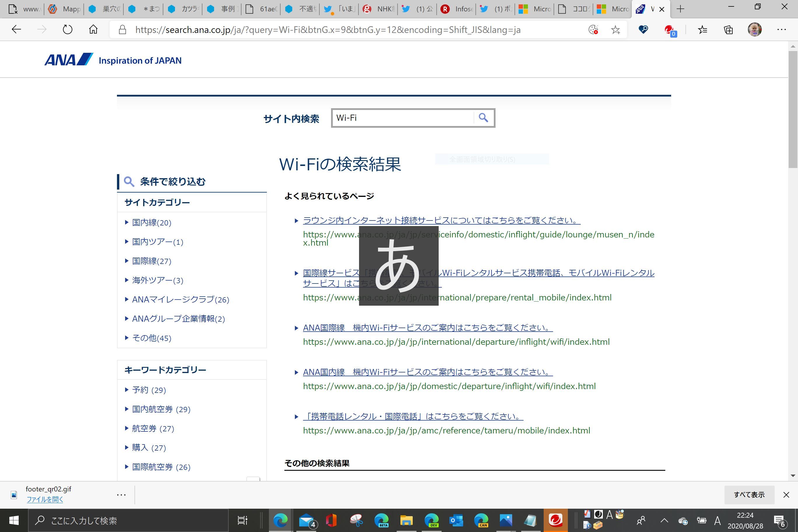Filter results by ANAグループ企業情報(2)
Screen dimensions: 798x532
click(178, 318)
